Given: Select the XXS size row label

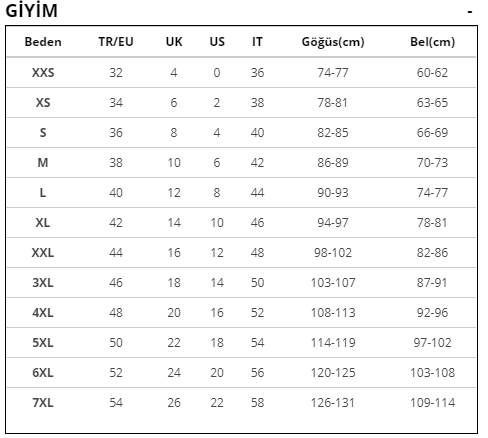Looking at the screenshot, I should click(43, 73).
